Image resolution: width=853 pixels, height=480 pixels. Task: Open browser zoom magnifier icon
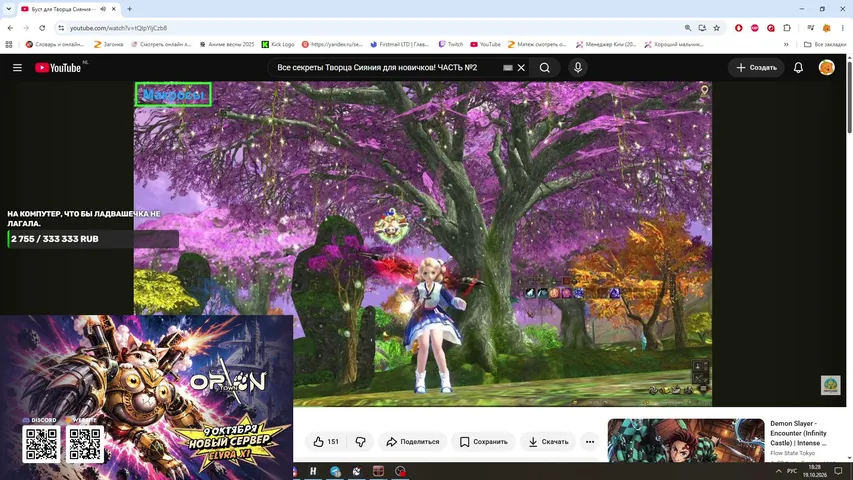[x=688, y=28]
